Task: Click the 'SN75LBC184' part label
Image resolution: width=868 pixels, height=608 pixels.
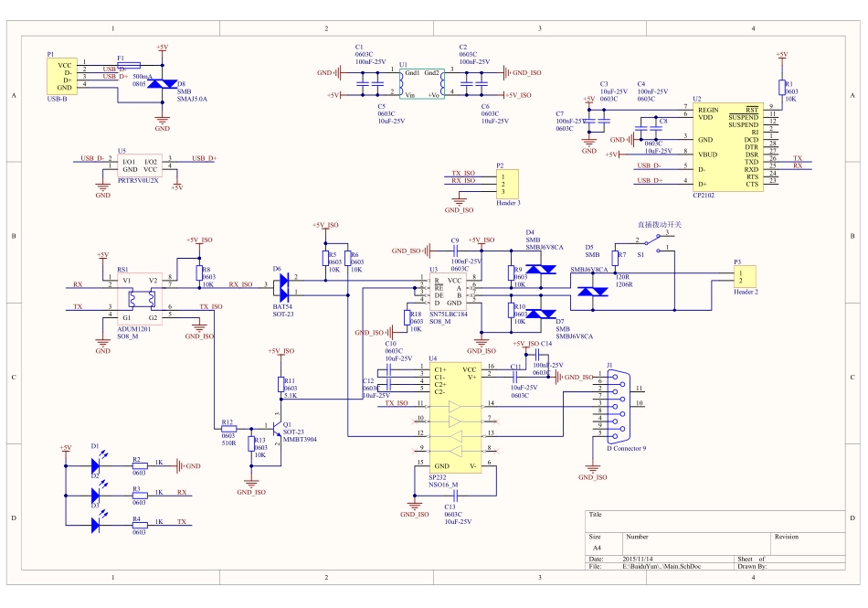Action: (x=449, y=314)
